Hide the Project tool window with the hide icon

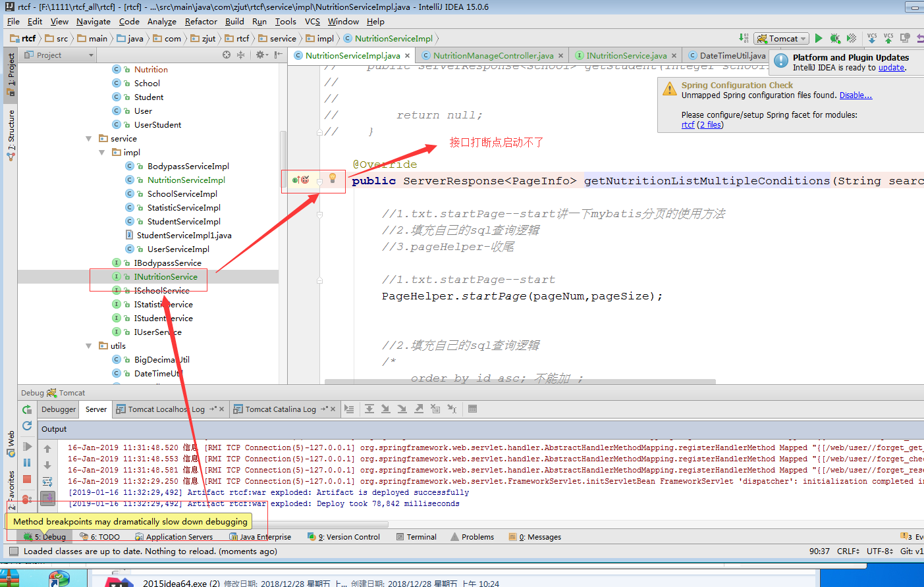pos(279,55)
